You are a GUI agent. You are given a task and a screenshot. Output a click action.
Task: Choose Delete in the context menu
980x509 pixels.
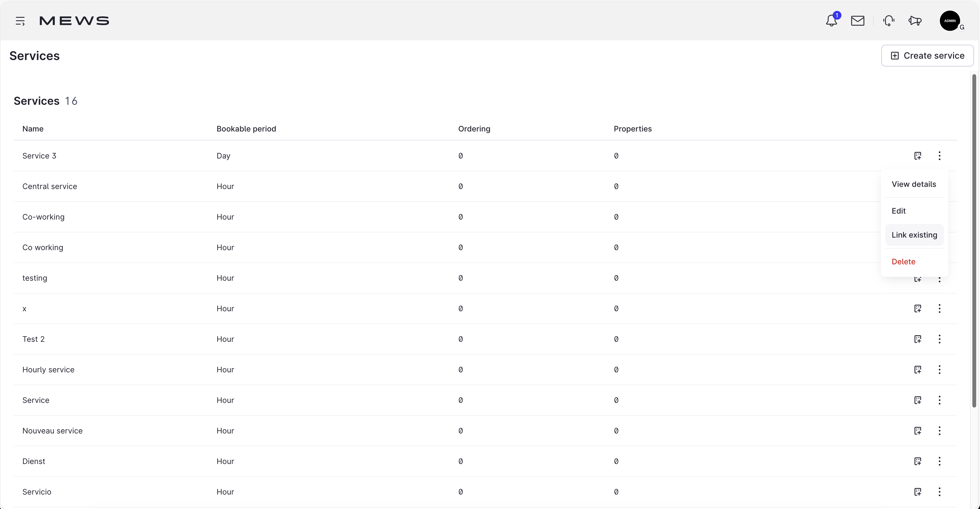[914, 262]
